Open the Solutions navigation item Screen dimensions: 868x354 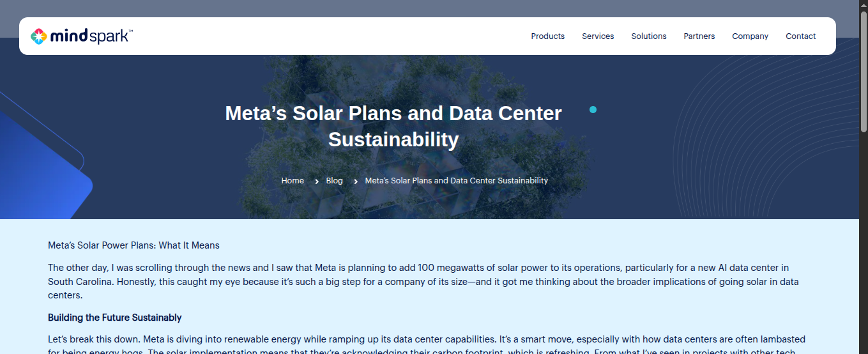pyautogui.click(x=648, y=36)
